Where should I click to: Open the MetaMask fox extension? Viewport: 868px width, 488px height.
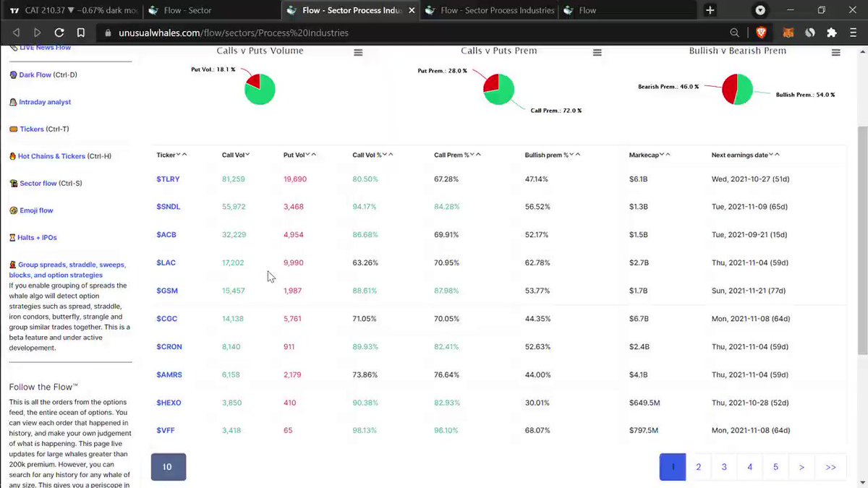click(x=789, y=33)
